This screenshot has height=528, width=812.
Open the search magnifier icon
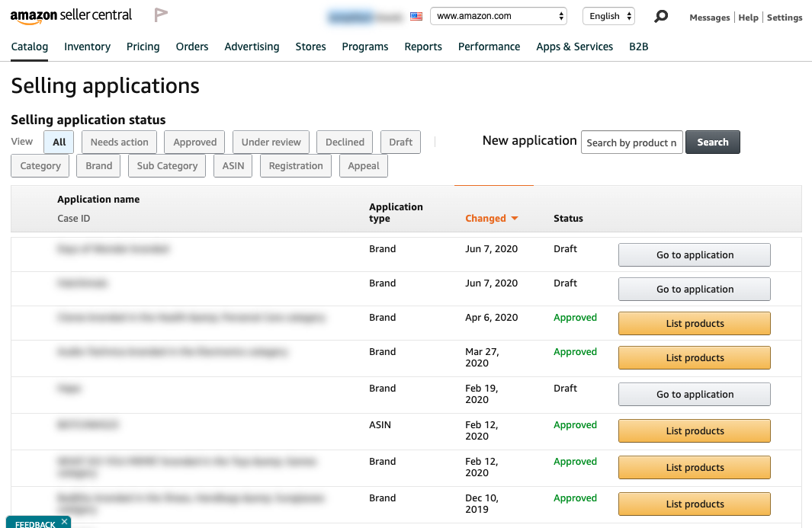coord(661,17)
